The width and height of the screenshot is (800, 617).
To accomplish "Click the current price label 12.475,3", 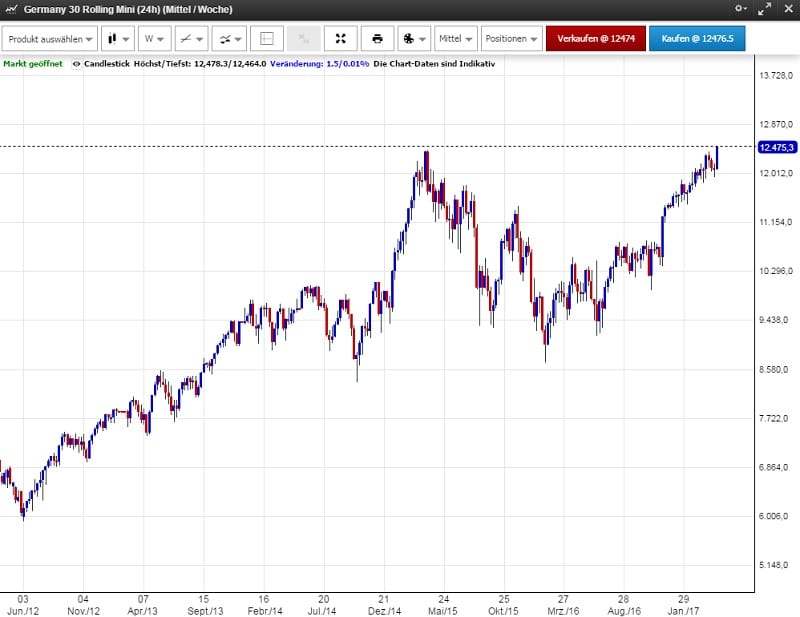I will click(777, 147).
